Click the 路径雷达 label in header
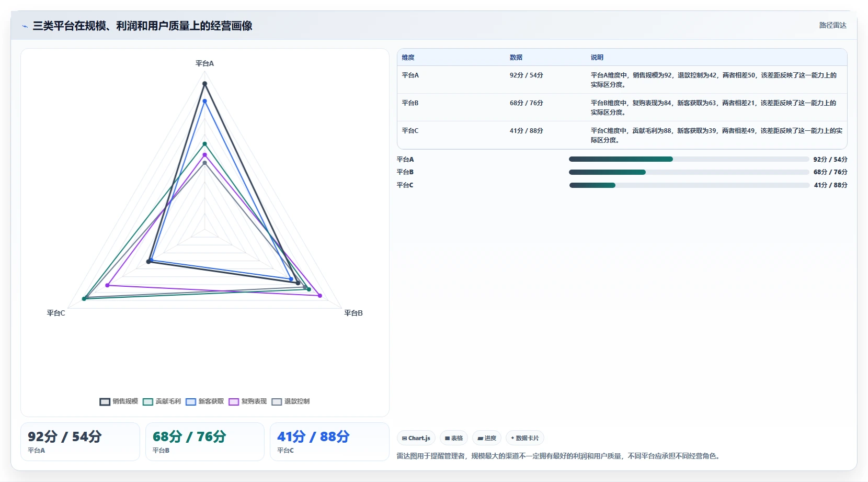The width and height of the screenshot is (868, 482). coord(832,25)
